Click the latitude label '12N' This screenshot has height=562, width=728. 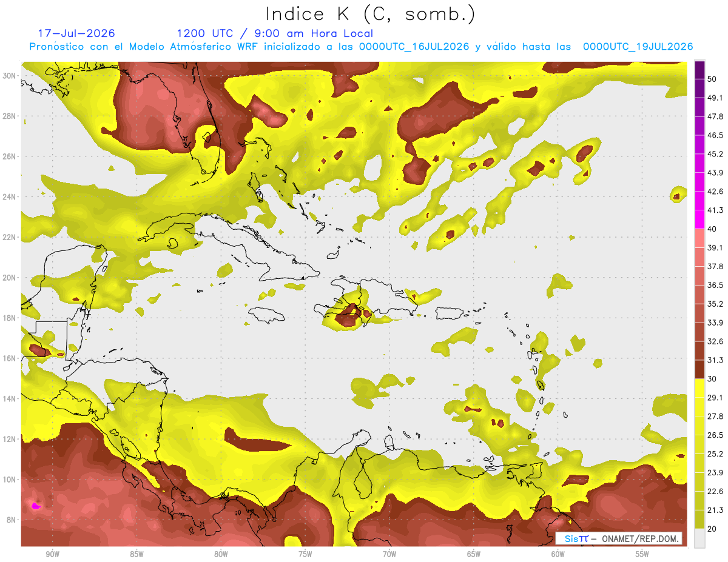tap(10, 439)
